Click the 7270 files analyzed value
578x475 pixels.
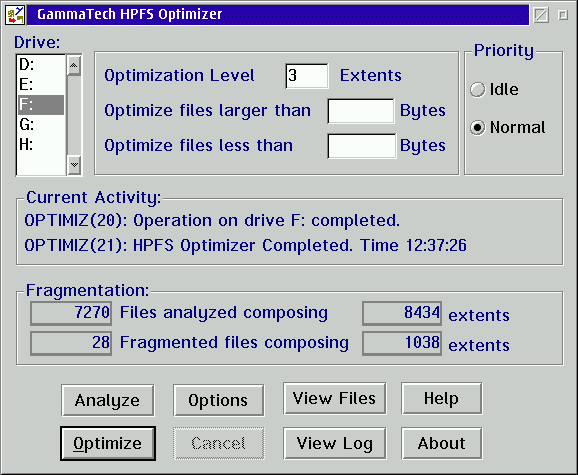(x=71, y=313)
